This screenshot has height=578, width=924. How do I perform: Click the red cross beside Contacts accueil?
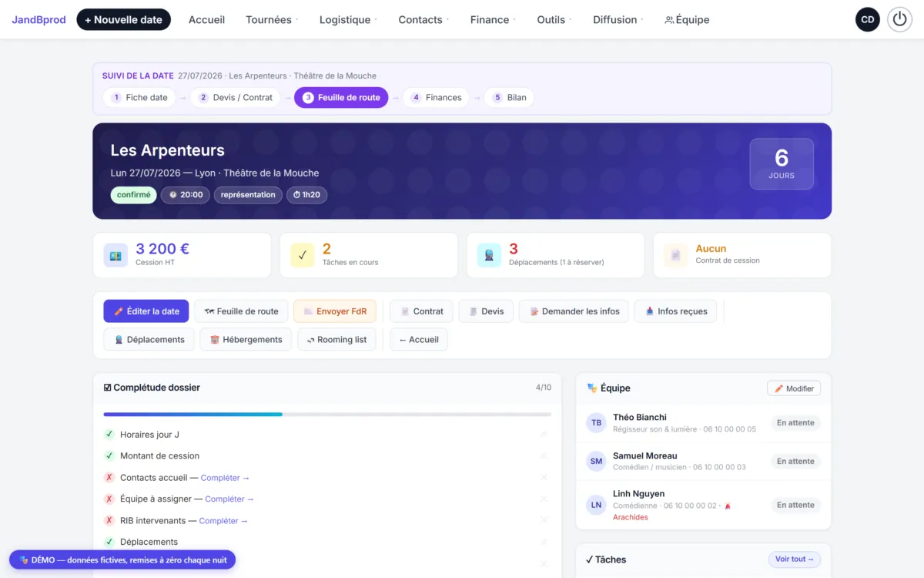click(x=109, y=477)
